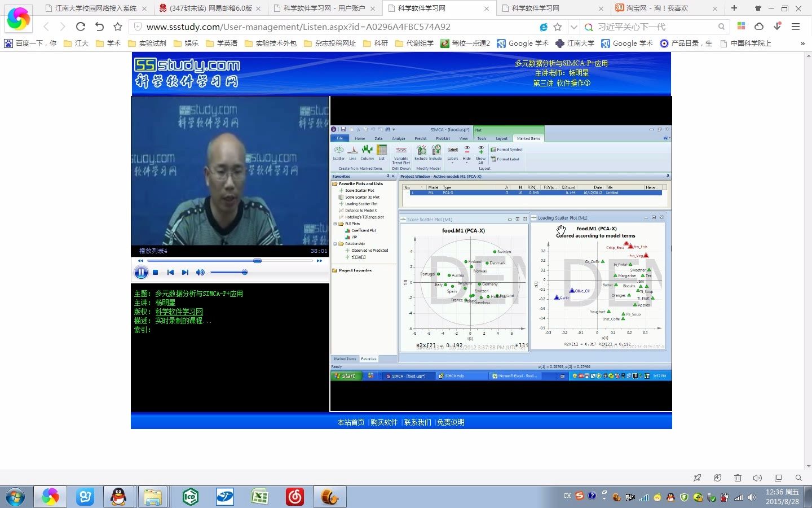Open the colorful apps grid icon

[742, 26]
